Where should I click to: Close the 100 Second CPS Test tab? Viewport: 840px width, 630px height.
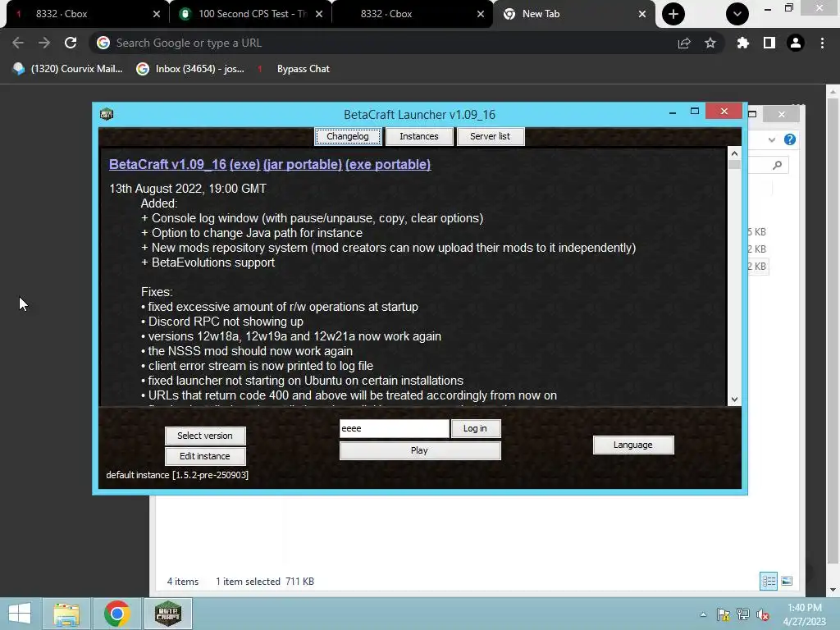point(319,14)
